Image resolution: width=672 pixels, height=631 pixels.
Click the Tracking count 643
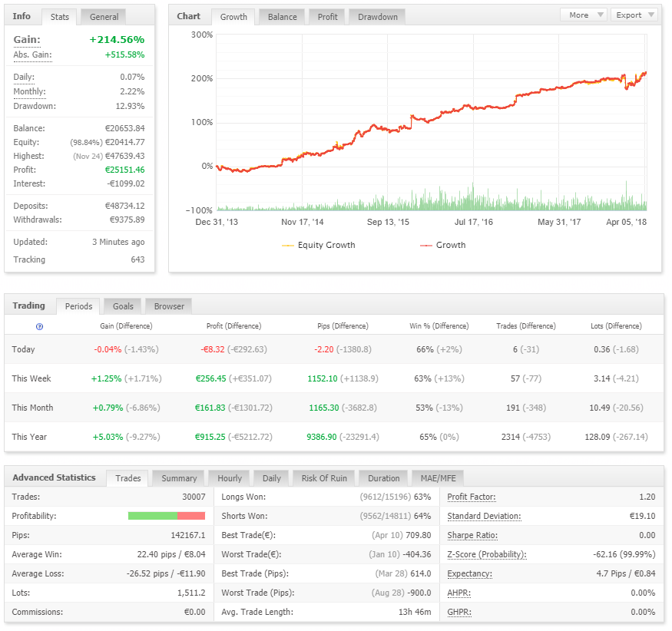pyautogui.click(x=137, y=259)
